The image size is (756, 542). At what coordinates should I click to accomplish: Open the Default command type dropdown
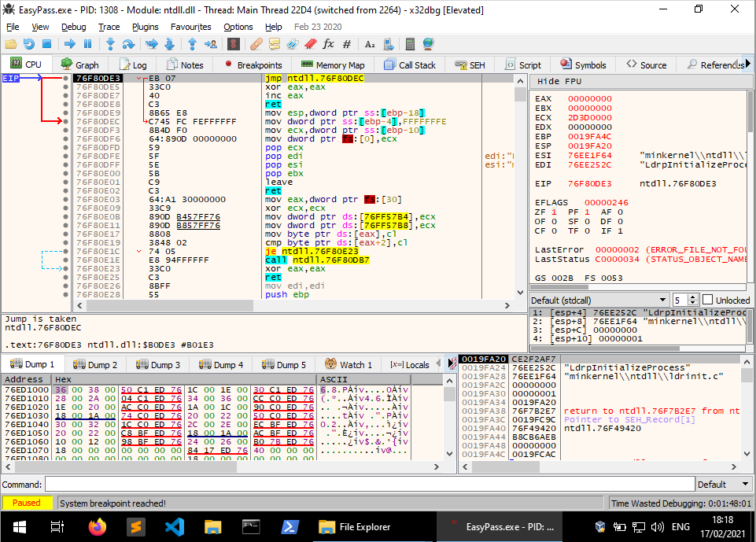(723, 484)
